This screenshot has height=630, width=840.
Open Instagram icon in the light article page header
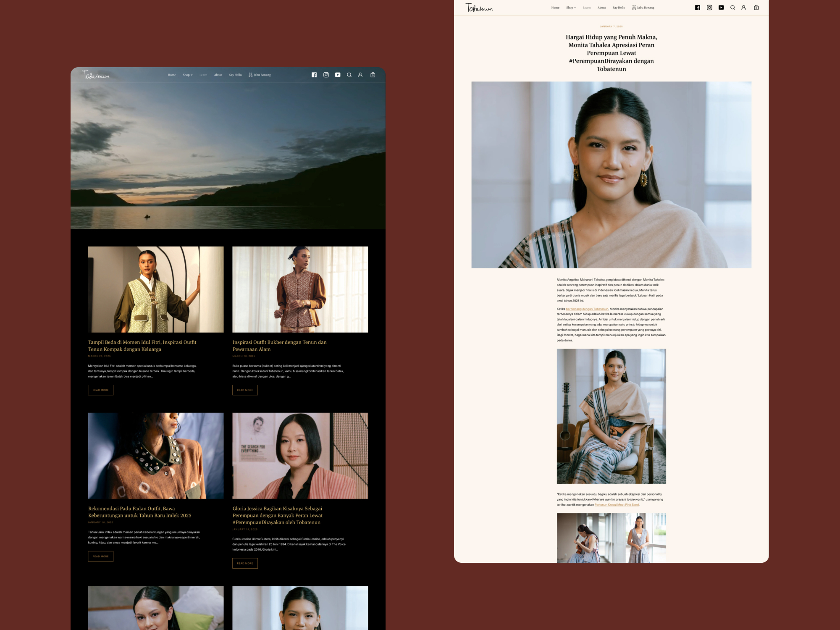coord(709,8)
